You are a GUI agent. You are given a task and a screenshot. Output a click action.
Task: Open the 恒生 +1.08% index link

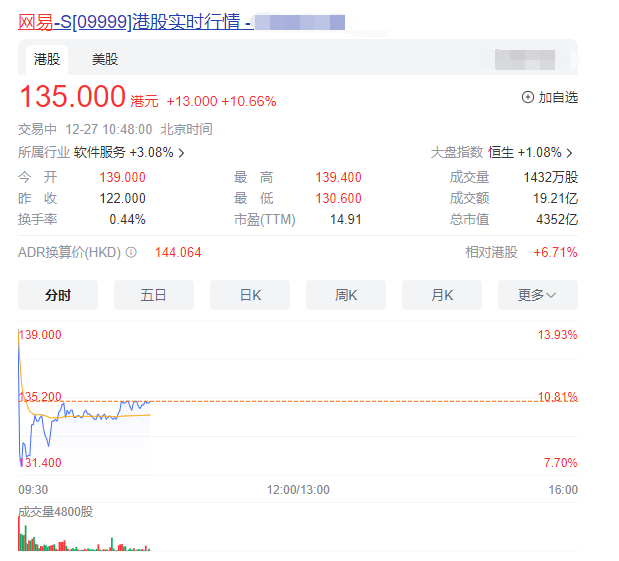525,152
